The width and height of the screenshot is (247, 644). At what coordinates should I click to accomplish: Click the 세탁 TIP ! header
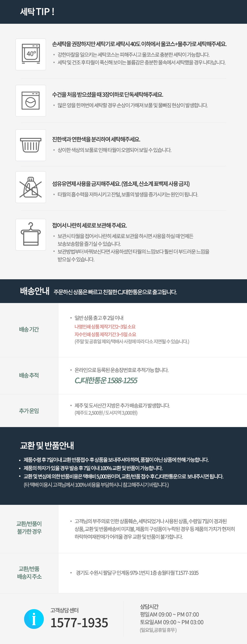pos(37,12)
